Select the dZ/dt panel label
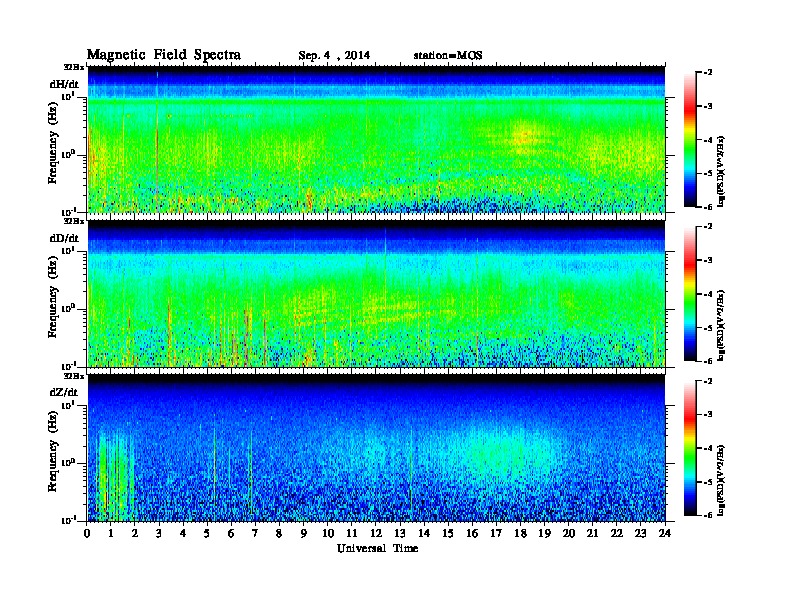Image resolution: width=792 pixels, height=612 pixels. pyautogui.click(x=64, y=392)
